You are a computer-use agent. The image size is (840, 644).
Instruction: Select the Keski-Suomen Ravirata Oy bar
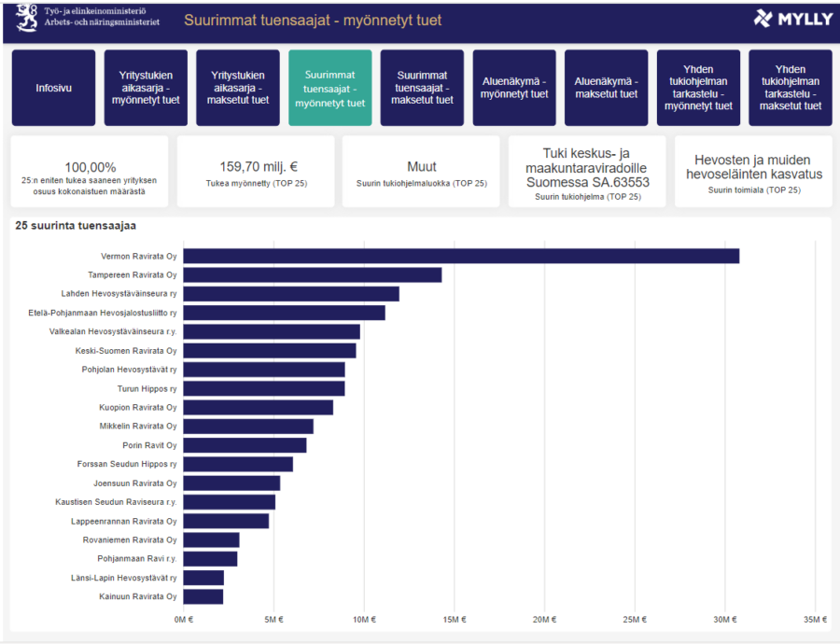click(270, 350)
